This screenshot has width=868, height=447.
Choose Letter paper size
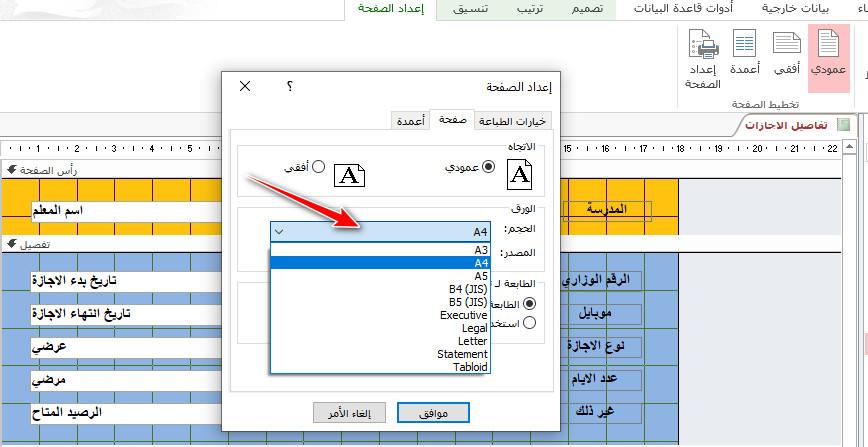[x=380, y=341]
